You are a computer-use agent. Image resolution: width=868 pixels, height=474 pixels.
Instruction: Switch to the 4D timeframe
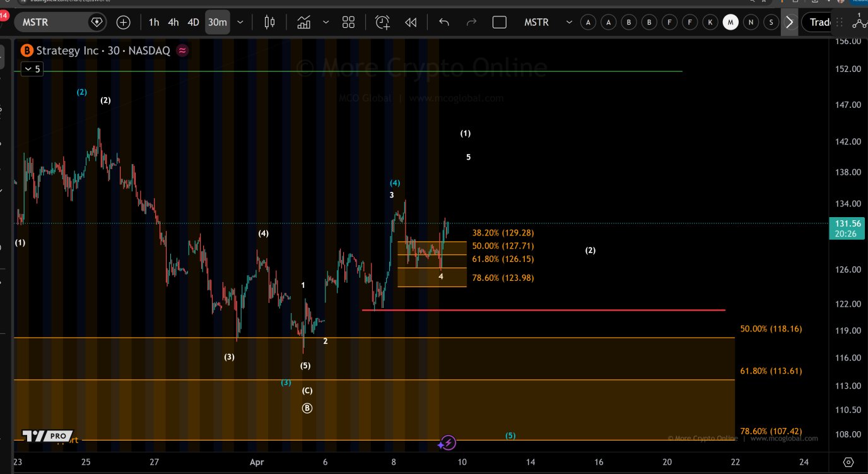193,23
